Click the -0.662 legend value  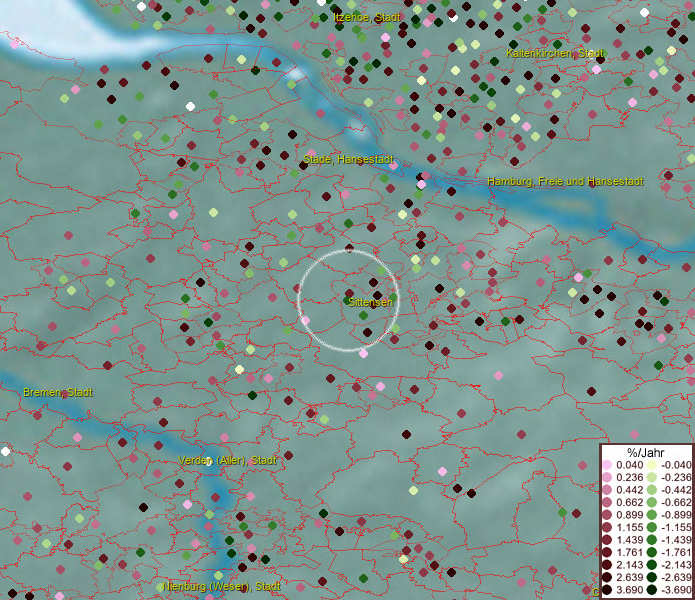click(676, 503)
